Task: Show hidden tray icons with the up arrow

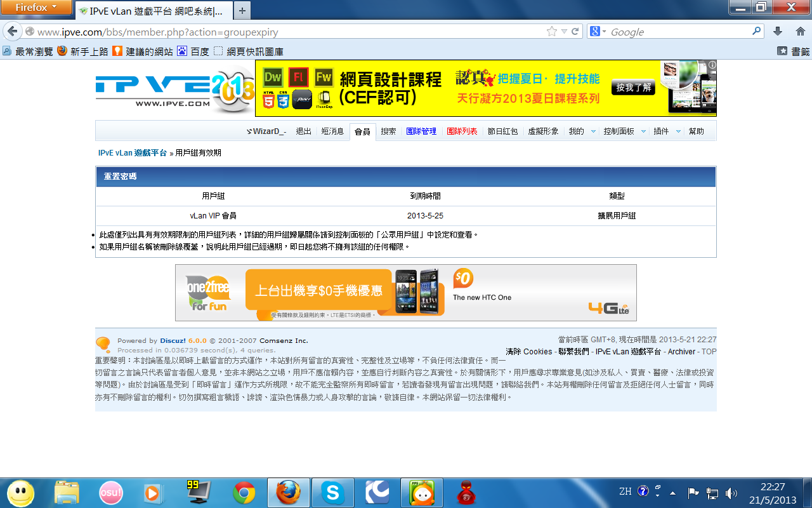Action: click(673, 493)
